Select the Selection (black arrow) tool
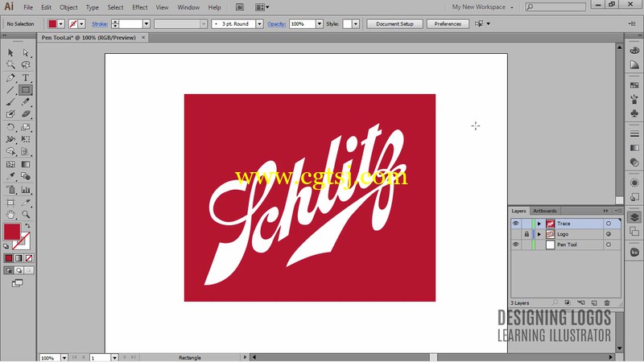Image resolution: width=644 pixels, height=362 pixels. [10, 52]
